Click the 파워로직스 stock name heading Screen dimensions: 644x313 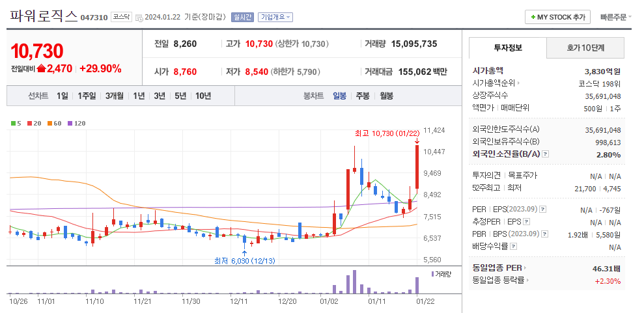(x=44, y=16)
